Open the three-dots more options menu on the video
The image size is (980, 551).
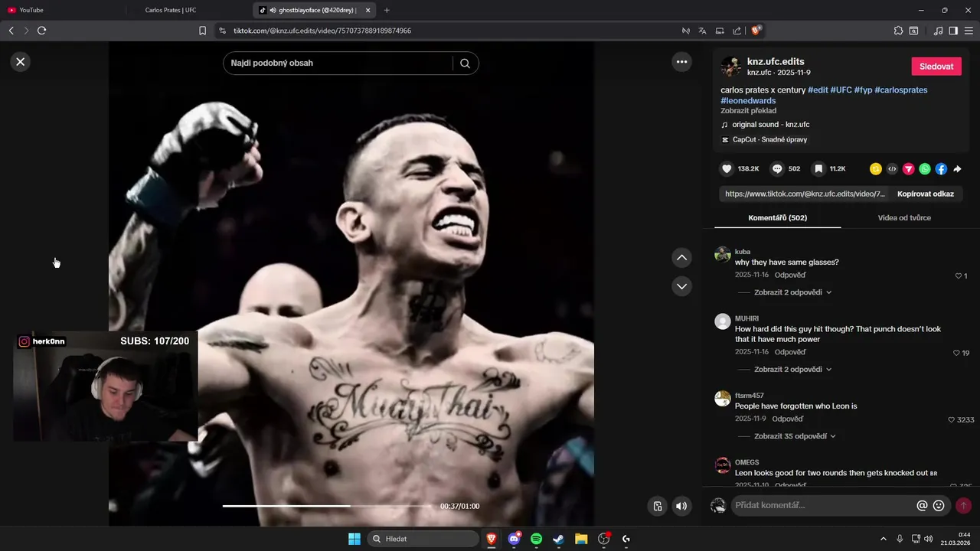[x=681, y=62]
